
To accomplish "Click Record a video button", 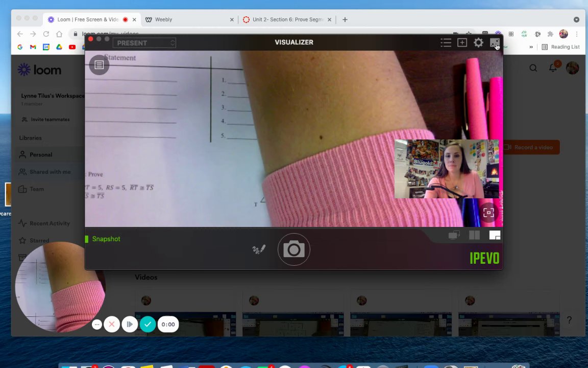I will coord(531,147).
